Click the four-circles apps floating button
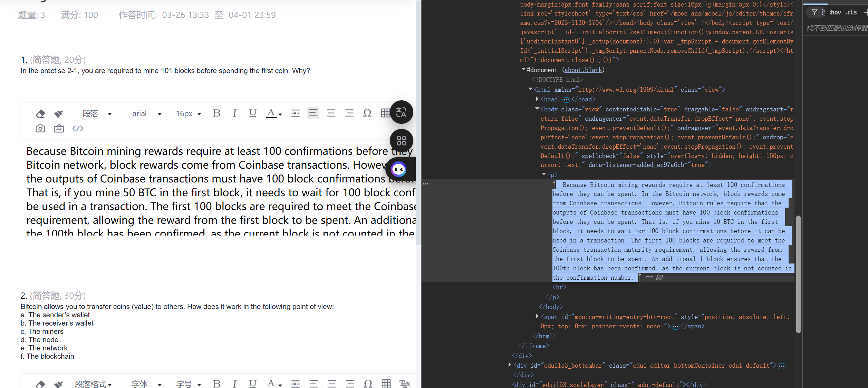This screenshot has height=388, width=868. tap(401, 141)
